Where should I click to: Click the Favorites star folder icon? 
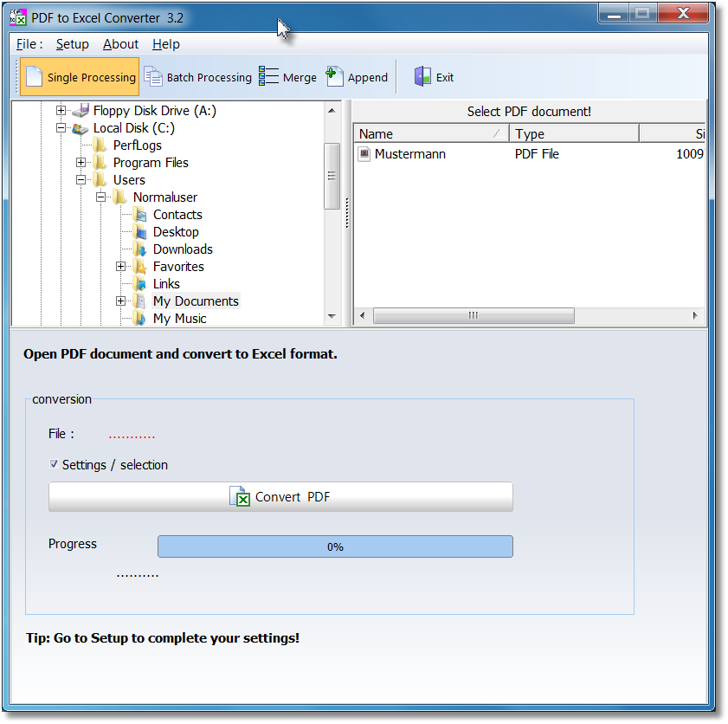(x=139, y=267)
